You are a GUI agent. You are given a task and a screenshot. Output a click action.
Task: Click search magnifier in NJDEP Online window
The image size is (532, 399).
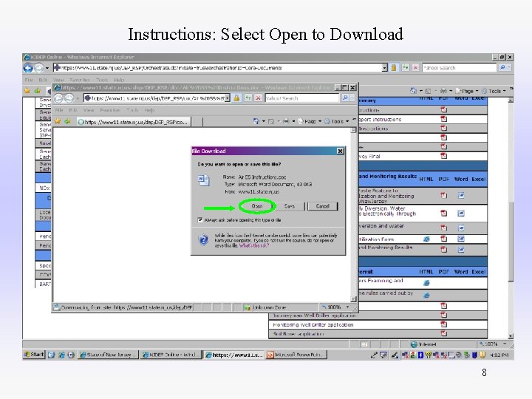502,67
